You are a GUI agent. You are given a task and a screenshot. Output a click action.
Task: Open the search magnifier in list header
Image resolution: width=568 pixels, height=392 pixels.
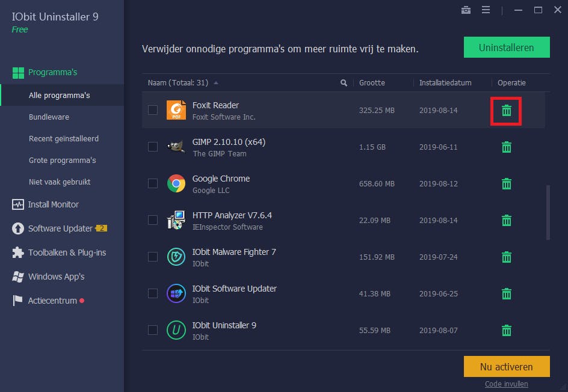coord(344,83)
